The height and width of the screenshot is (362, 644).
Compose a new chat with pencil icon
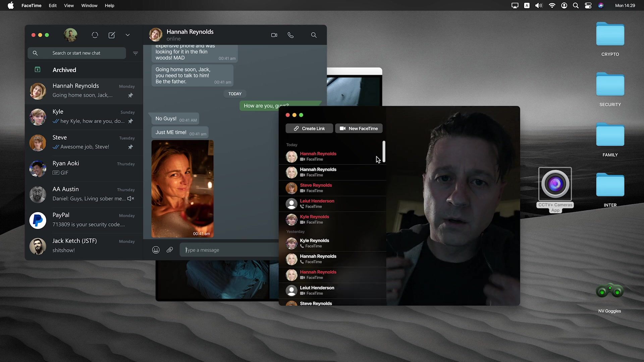pos(112,35)
